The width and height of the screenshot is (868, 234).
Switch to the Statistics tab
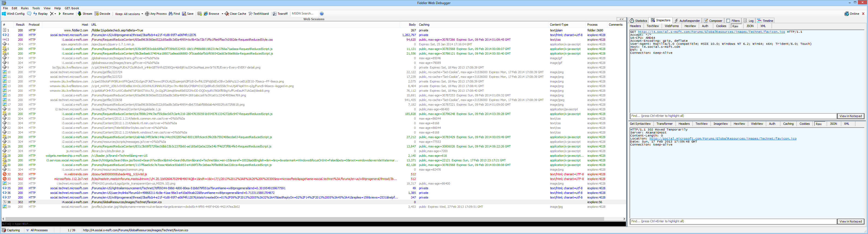coord(639,20)
